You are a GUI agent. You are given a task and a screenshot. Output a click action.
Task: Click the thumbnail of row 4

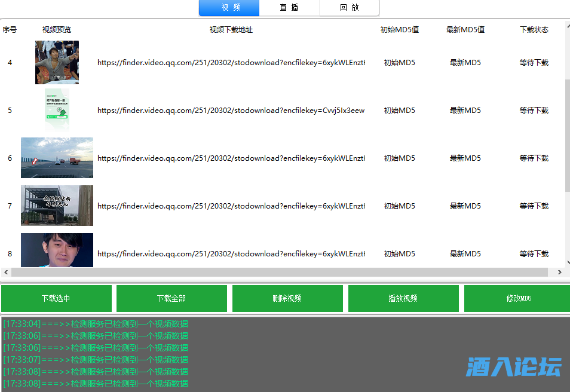click(x=57, y=62)
